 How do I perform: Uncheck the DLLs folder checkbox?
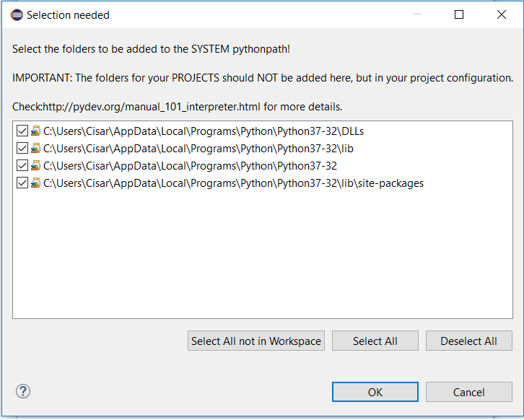[22, 131]
